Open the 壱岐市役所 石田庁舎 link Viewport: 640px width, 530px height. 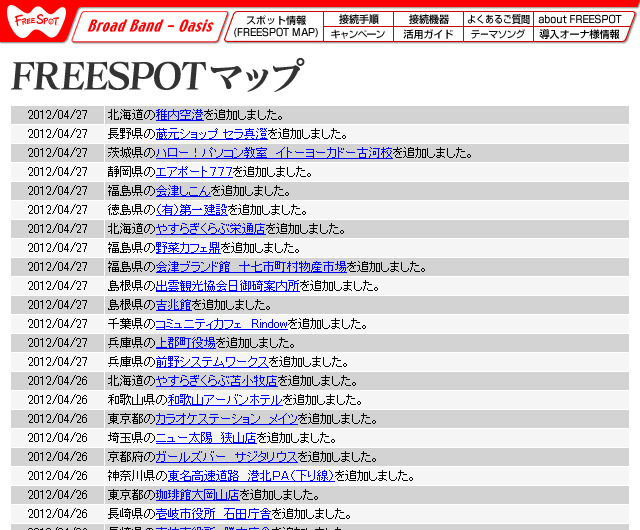213,514
